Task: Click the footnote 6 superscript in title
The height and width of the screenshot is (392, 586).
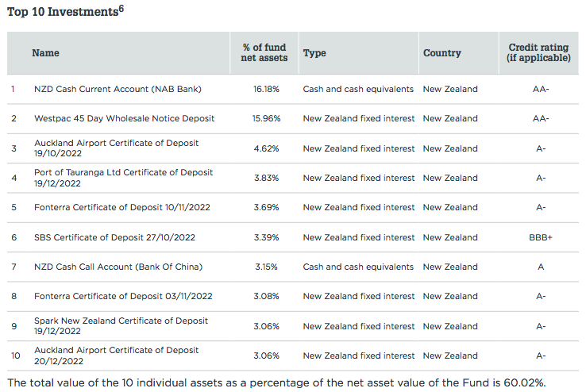Action: 121,10
